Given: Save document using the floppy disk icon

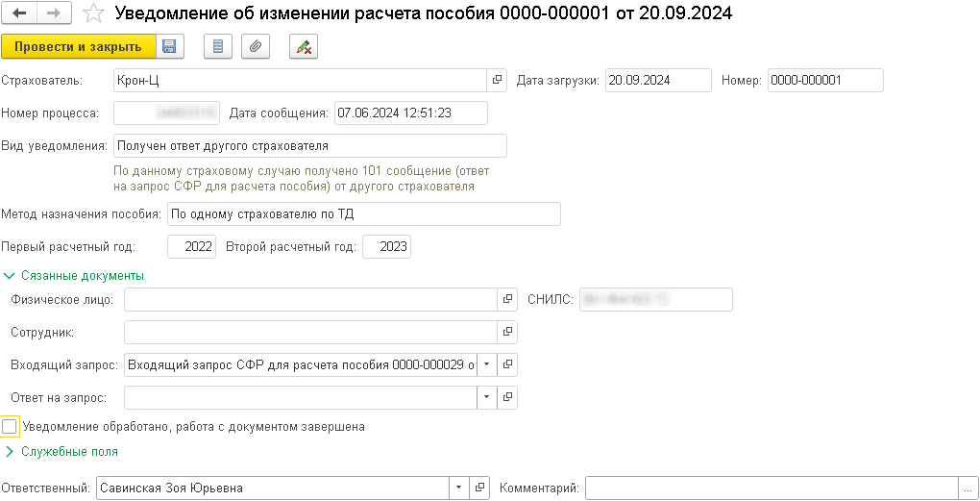Looking at the screenshot, I should click(x=169, y=46).
